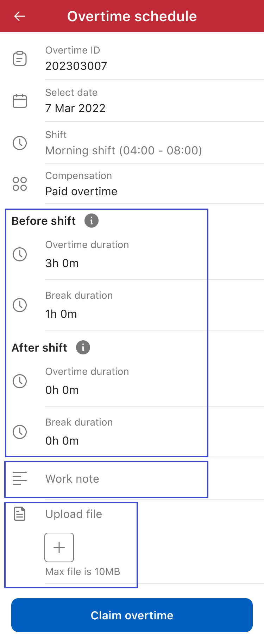Viewport: 264px width, 644px height.
Task: Tap the clock icon beside After shift break duration
Action: coord(20,432)
